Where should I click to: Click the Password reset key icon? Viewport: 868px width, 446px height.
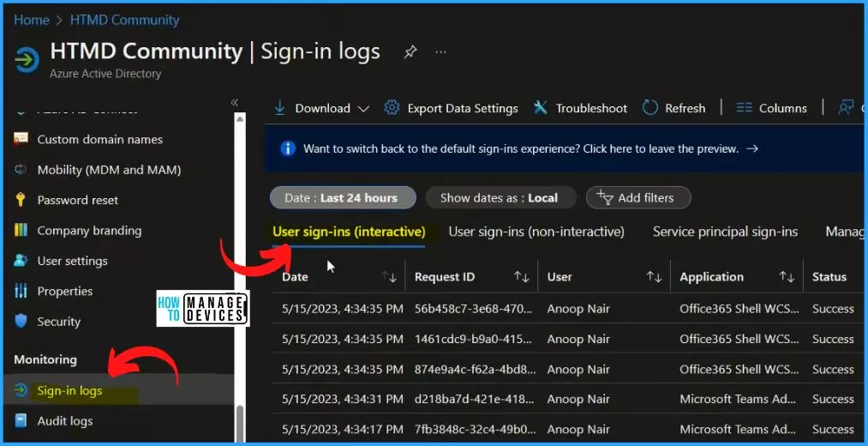[21, 200]
